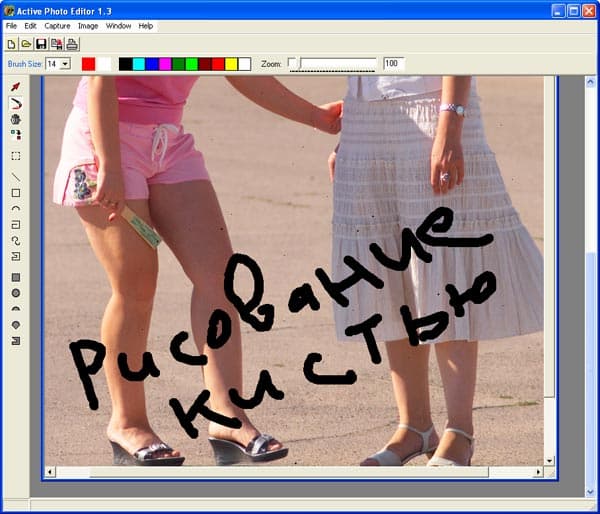Select the outlined Rectangle tool

coord(16,193)
